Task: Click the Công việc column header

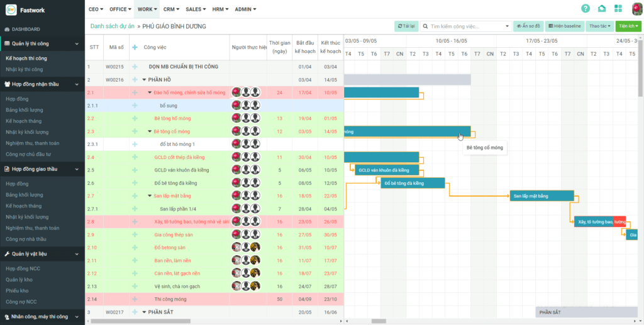Action: point(155,48)
